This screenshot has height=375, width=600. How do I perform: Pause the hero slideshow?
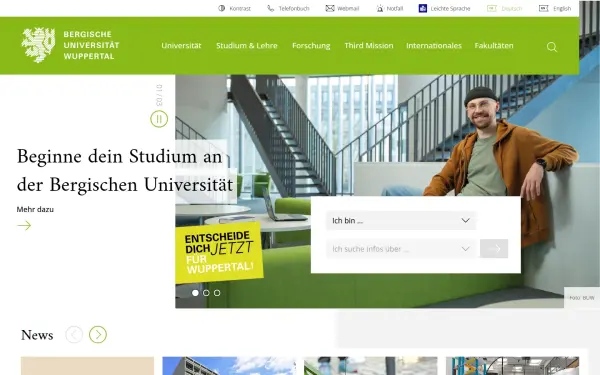coord(159,119)
